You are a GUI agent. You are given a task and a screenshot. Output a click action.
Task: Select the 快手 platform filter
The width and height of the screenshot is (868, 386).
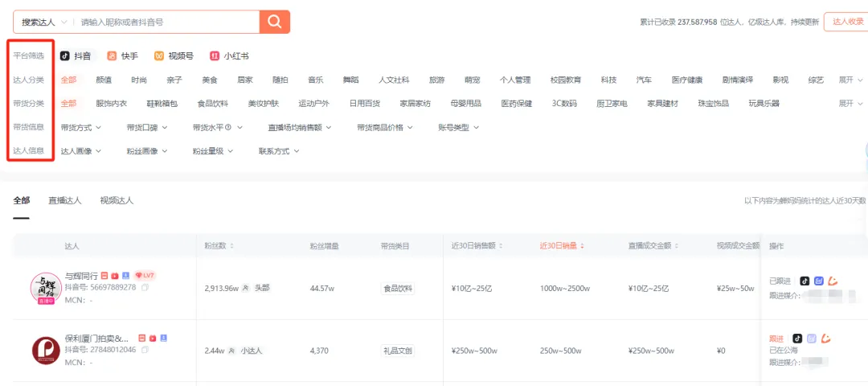pos(123,56)
